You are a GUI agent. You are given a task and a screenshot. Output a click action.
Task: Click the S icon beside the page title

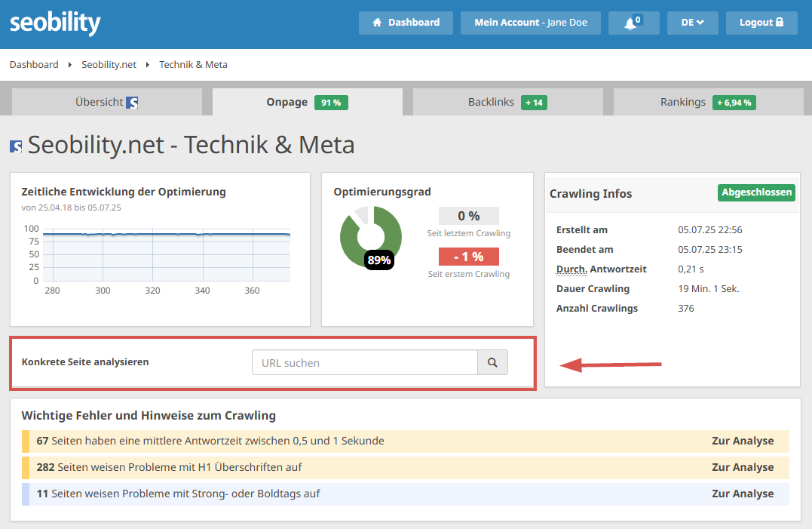pos(16,146)
